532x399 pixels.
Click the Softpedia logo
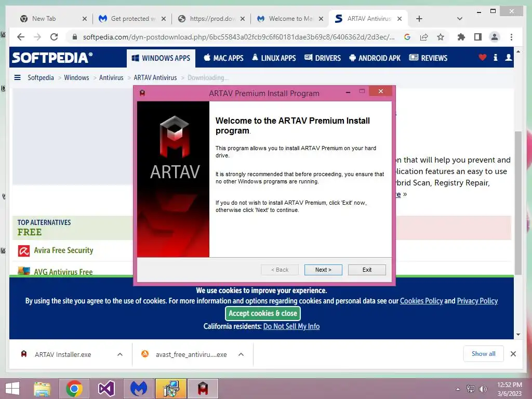(x=52, y=58)
